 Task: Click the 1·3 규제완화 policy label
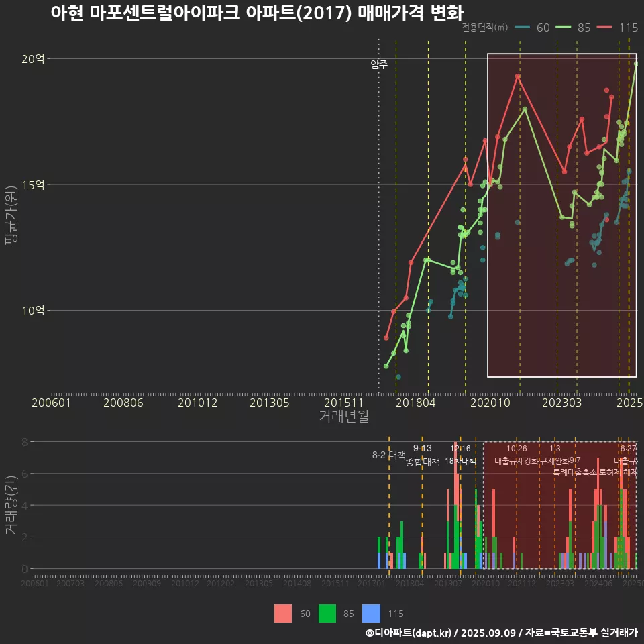tap(555, 455)
